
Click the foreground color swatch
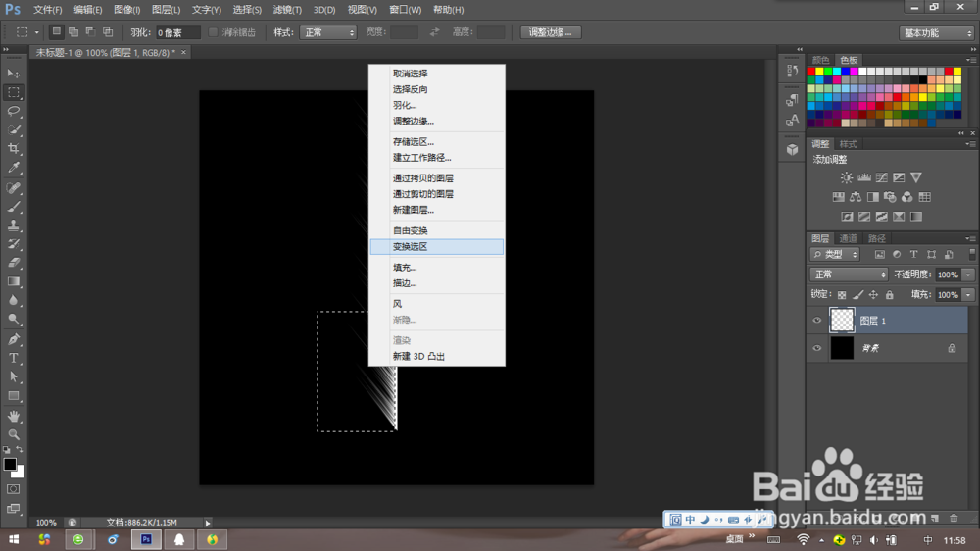click(10, 464)
